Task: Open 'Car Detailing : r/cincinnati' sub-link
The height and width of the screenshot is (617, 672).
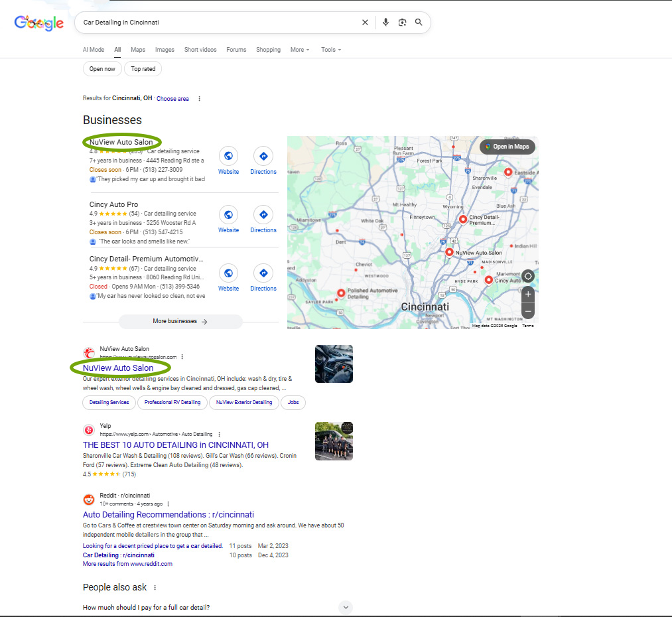Action: point(119,555)
